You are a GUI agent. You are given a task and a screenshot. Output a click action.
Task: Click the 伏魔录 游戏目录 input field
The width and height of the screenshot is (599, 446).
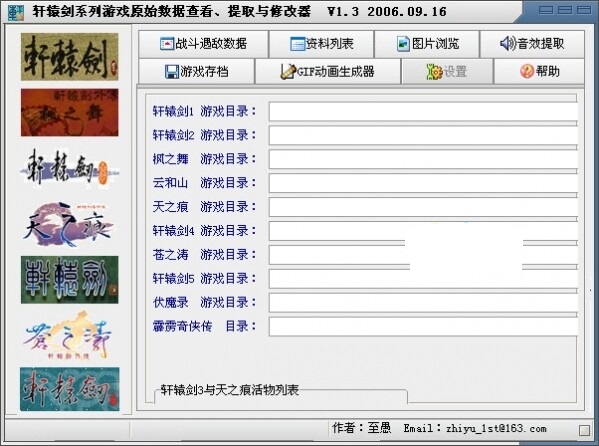423,303
